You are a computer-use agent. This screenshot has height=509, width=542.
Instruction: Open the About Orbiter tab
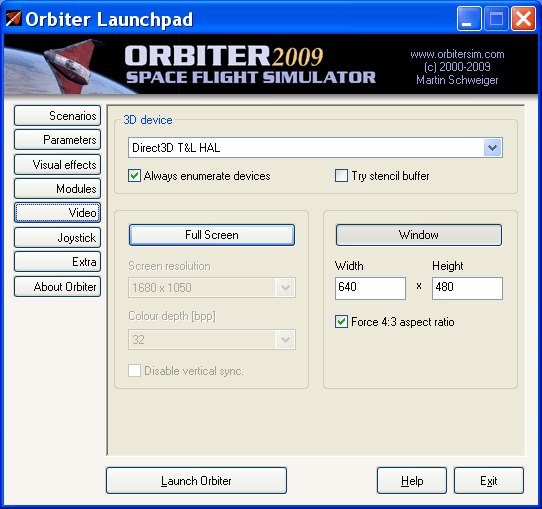[x=57, y=286]
